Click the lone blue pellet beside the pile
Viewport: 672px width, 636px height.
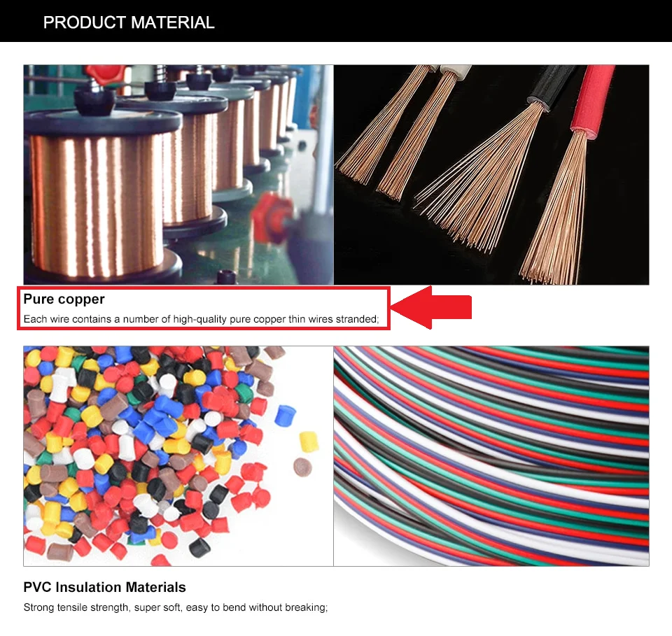pos(285,416)
